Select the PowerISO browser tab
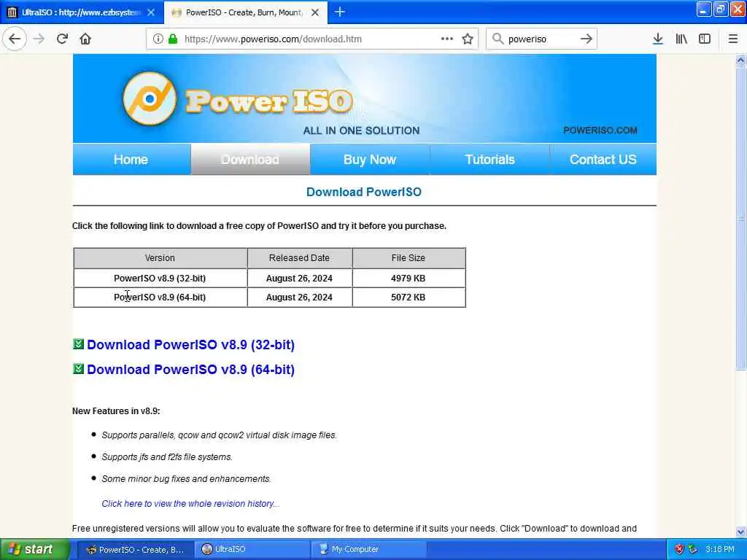This screenshot has width=747, height=560. (246, 12)
